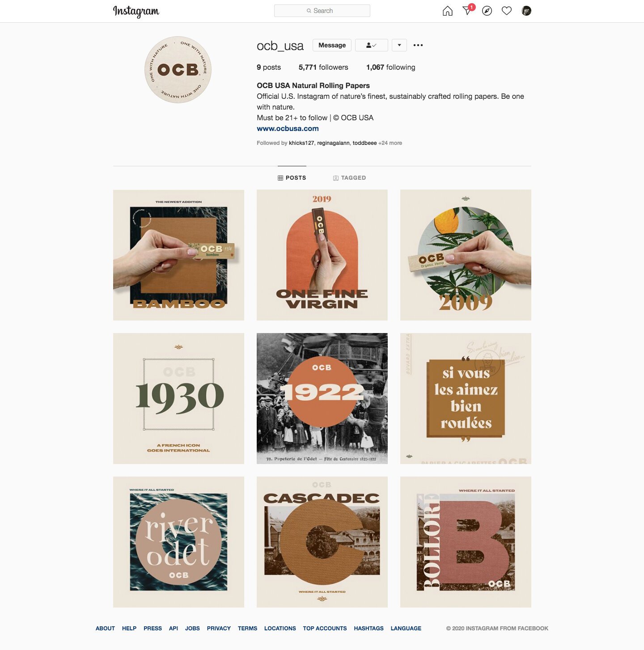Click the Instagram logo
The image size is (644, 650).
coord(136,11)
